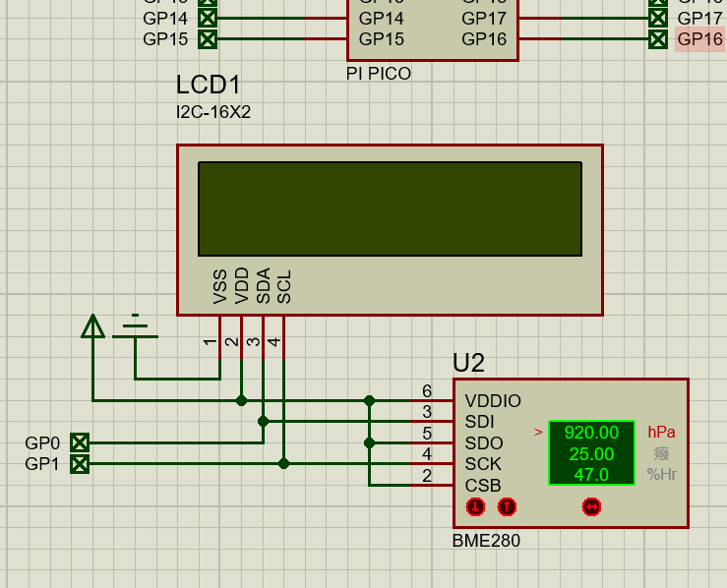Click the BME280 part name label
The image size is (727, 588).
486,541
